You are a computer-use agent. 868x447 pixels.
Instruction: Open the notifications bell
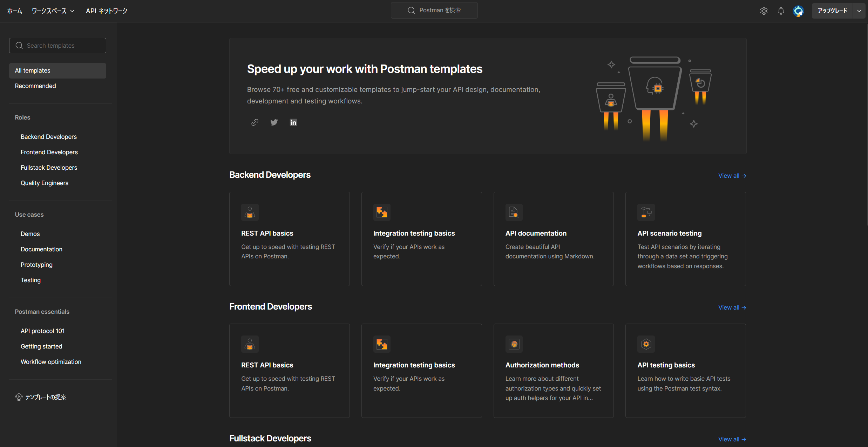(781, 11)
